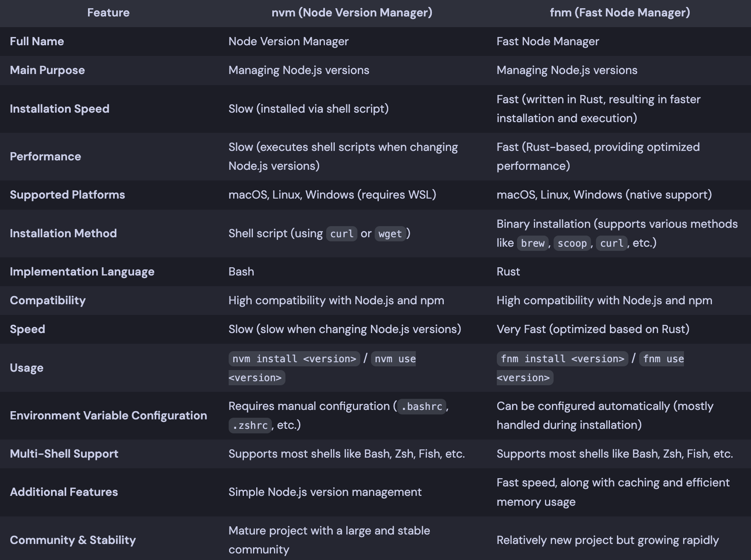Click the nvm install <version> code snippet

294,359
